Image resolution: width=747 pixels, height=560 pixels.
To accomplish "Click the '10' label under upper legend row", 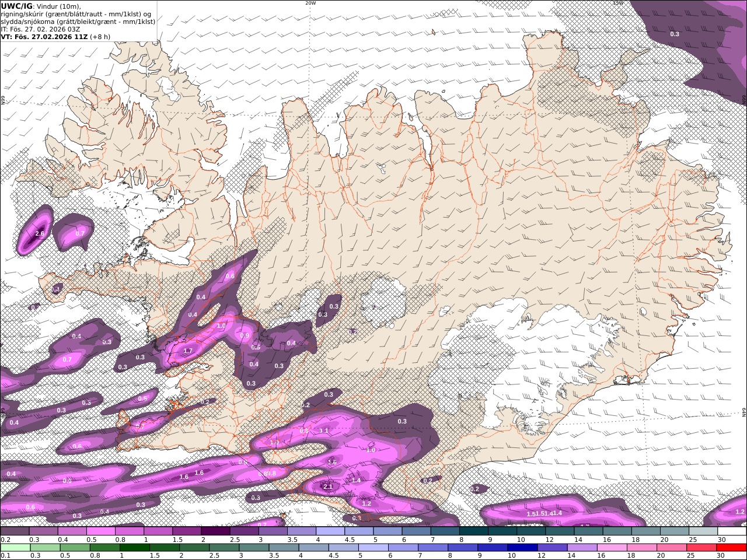I will point(521,540).
